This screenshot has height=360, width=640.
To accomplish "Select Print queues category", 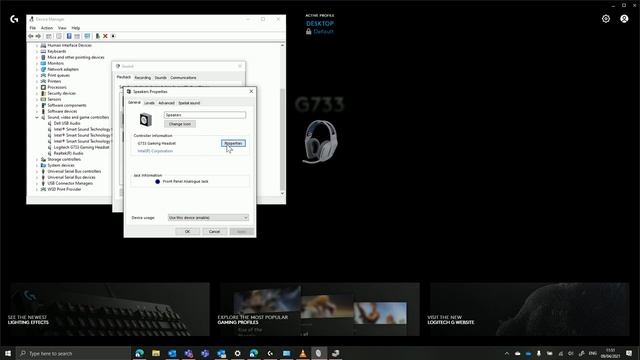I will click(58, 76).
